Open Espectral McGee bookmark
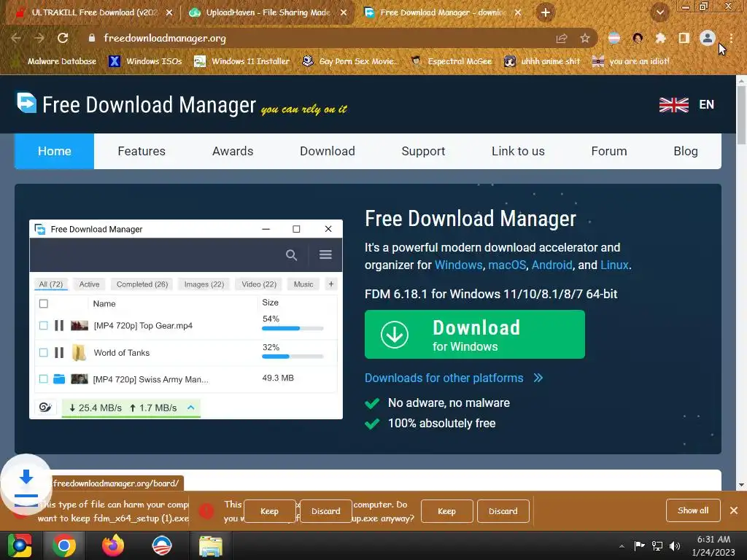This screenshot has width=747, height=560. (x=451, y=61)
